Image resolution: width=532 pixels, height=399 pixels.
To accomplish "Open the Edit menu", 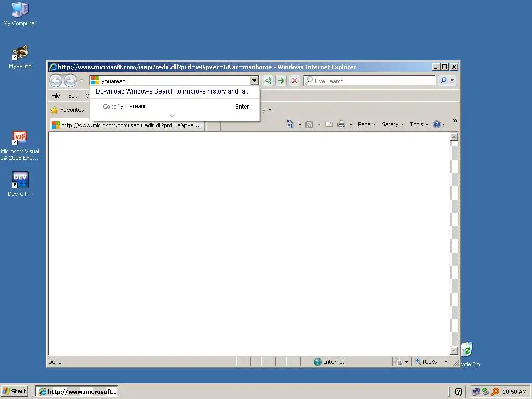I will 73,96.
